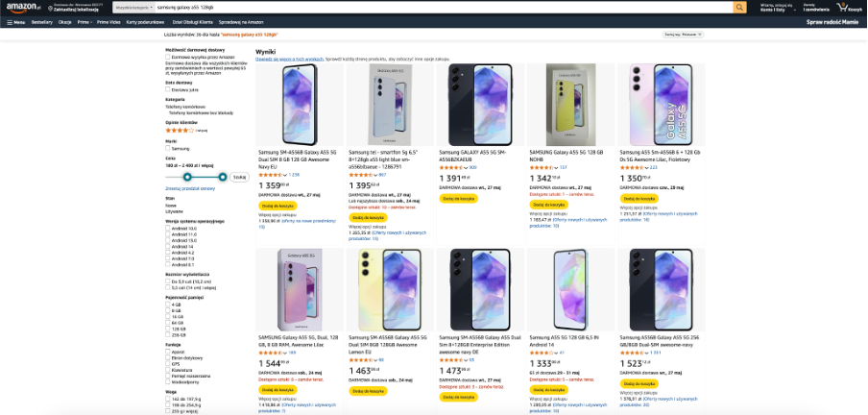Click the Szukaj price filter button
Screen dimensions: 868x415
(240, 177)
